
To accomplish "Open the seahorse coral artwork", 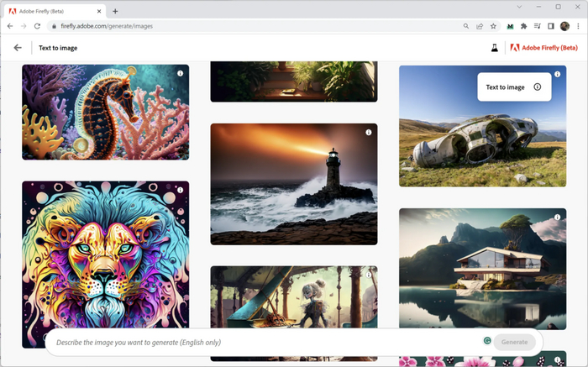I will pos(105,112).
